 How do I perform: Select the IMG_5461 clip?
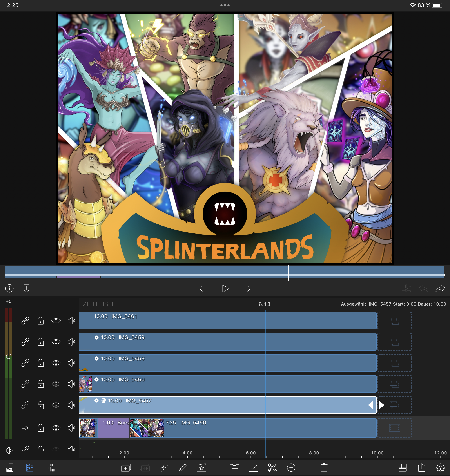[x=228, y=321]
